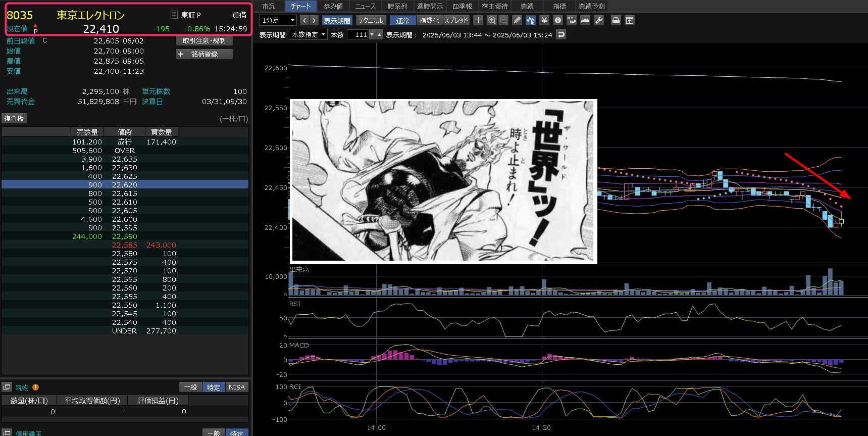
Task: Reset display period with return arrow icon
Action: (x=560, y=34)
